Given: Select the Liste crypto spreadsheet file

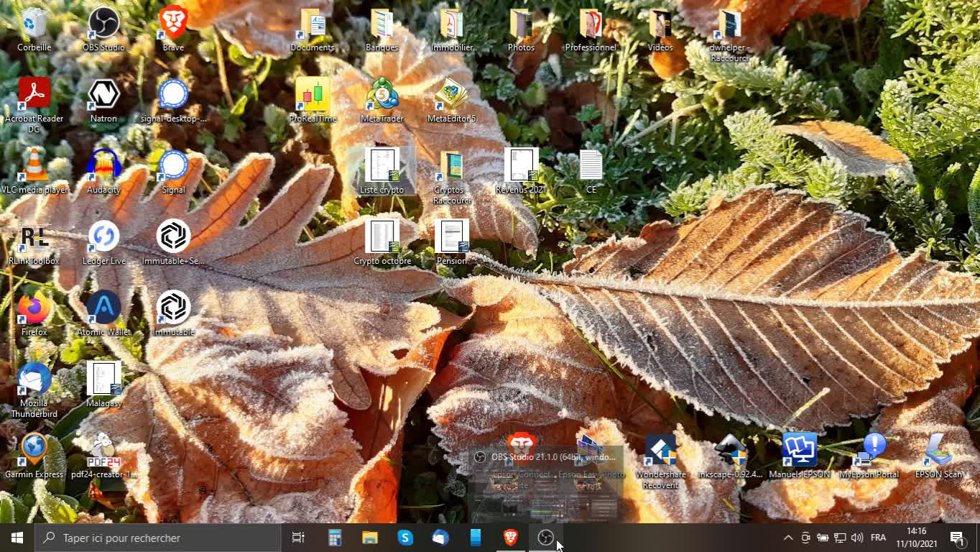Looking at the screenshot, I should point(382,172).
